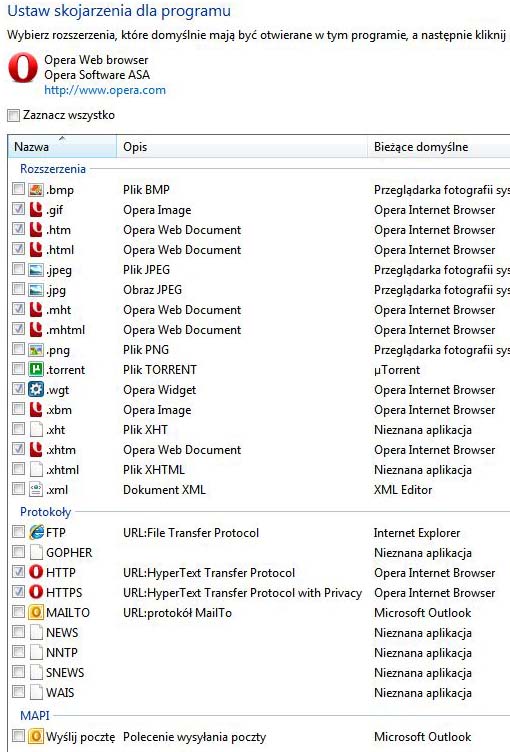The image size is (510, 752).
Task: Click the Internet Explorer icon beside FTP
Action: (x=36, y=532)
